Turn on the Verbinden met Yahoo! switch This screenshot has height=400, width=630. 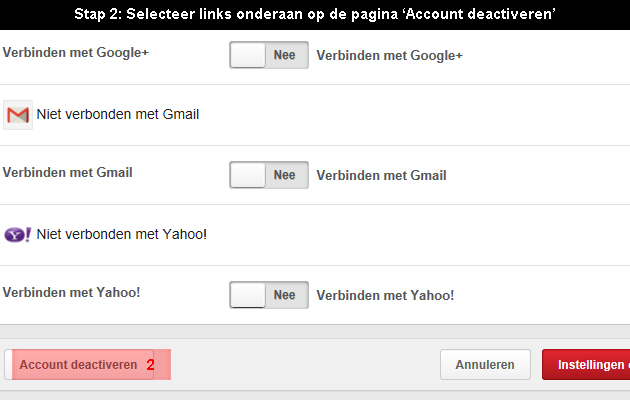pyautogui.click(x=269, y=295)
